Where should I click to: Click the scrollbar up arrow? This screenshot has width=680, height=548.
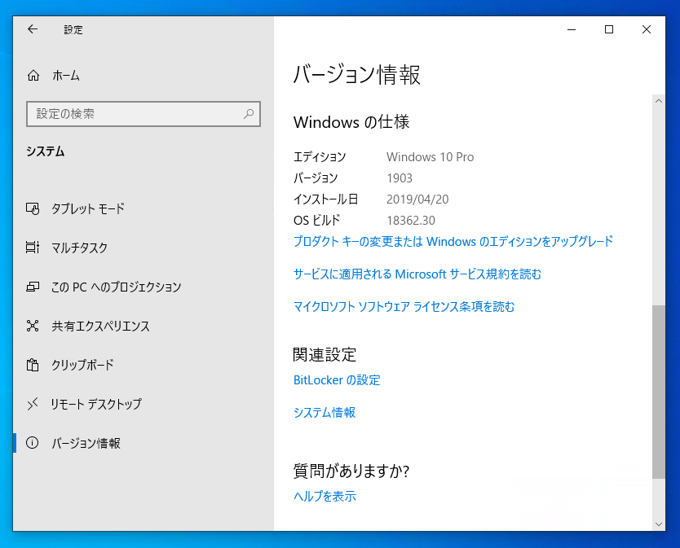click(659, 101)
